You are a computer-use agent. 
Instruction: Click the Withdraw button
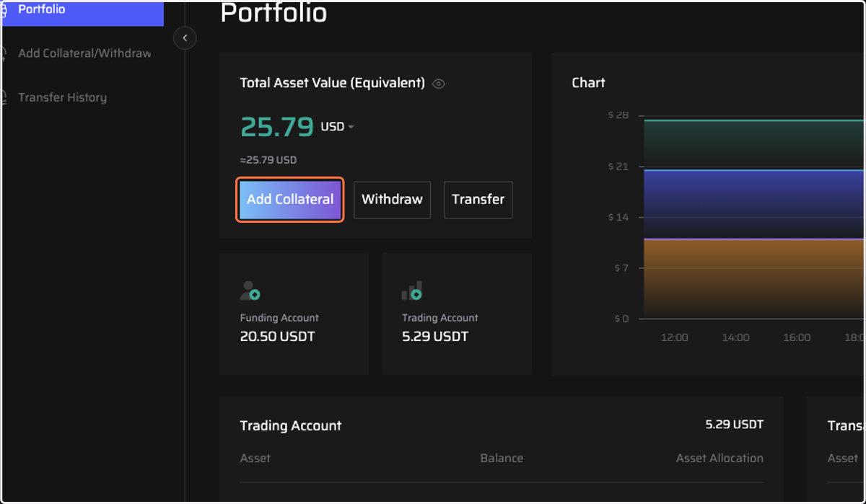392,200
